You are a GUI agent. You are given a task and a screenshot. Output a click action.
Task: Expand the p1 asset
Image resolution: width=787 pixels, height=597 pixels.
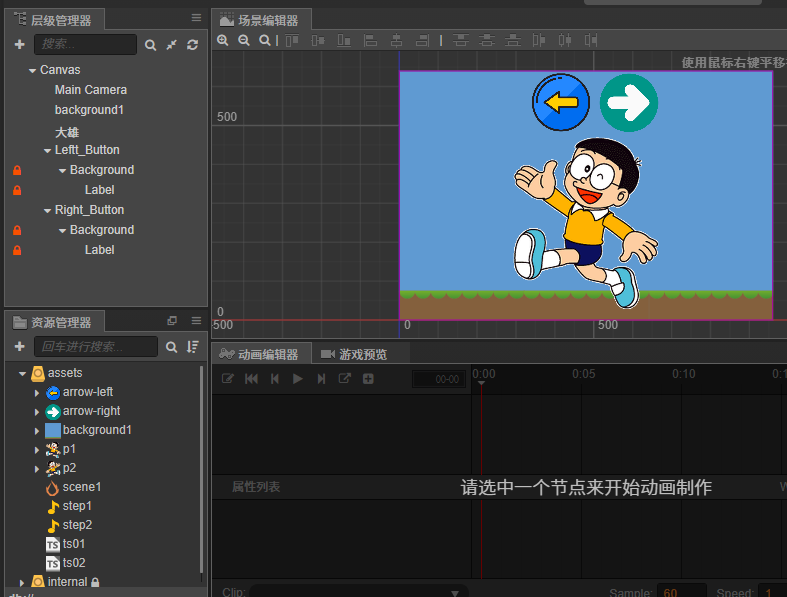pos(37,450)
